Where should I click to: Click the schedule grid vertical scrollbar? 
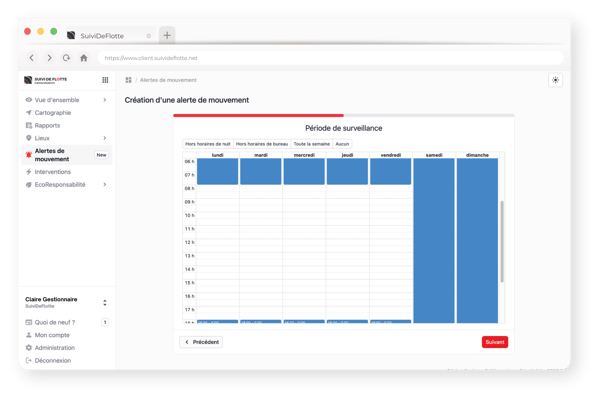click(x=502, y=241)
